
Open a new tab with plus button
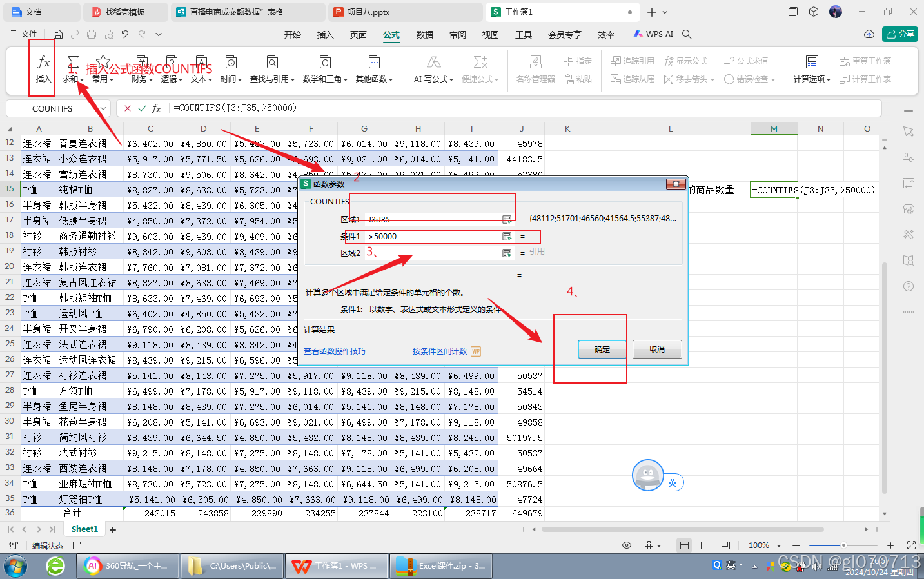(651, 12)
